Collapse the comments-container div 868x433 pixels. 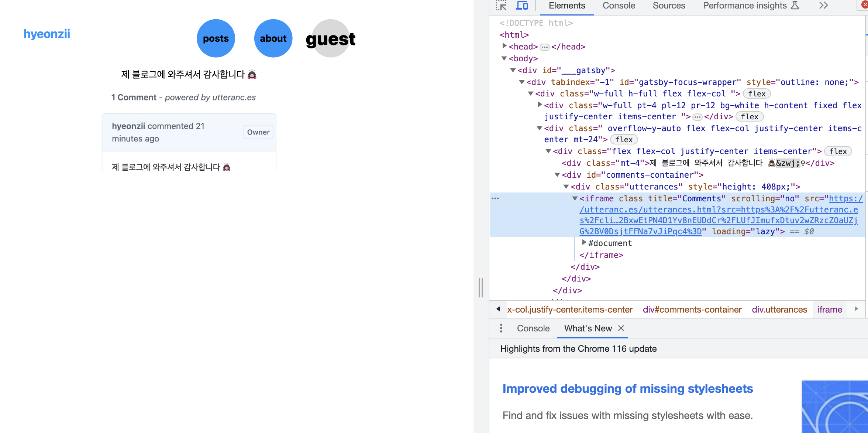pos(557,175)
